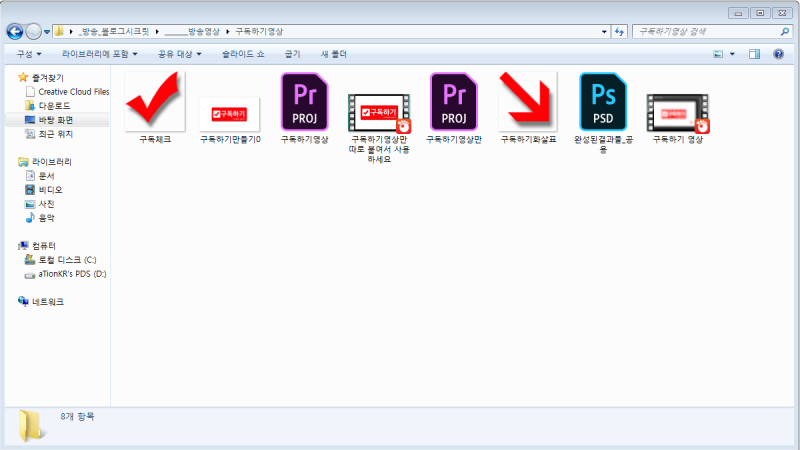Click the 구독하기영상 breadcrumb segment
This screenshot has height=450, width=800.
coord(259,32)
